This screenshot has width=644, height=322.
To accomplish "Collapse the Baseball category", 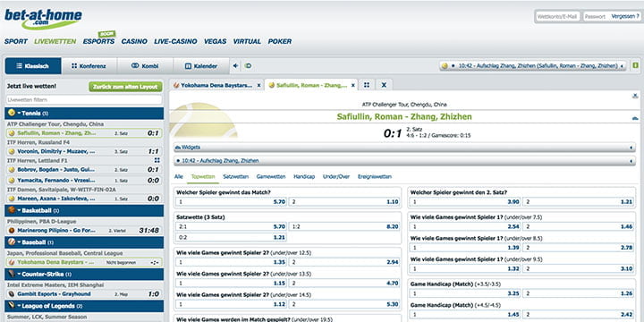I will [84, 242].
